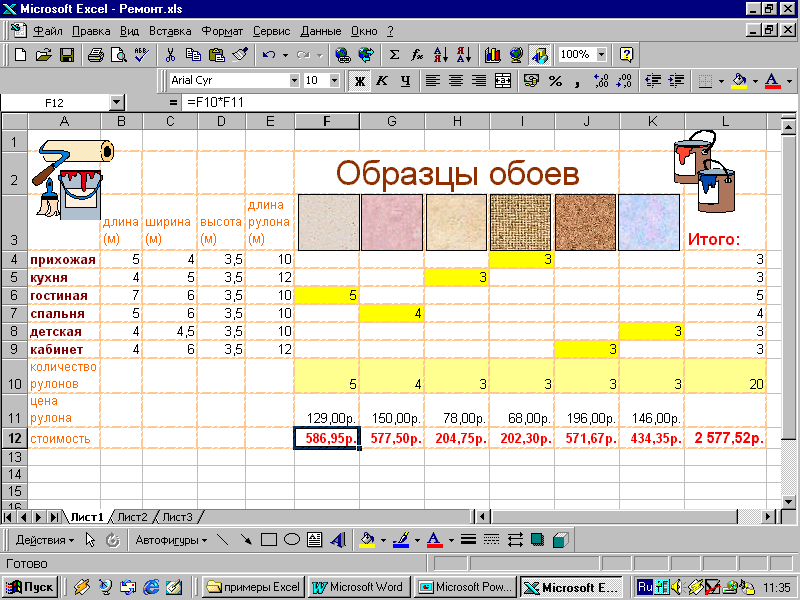Expand the Arial Cyr font dropdown
800x600 pixels.
294,81
